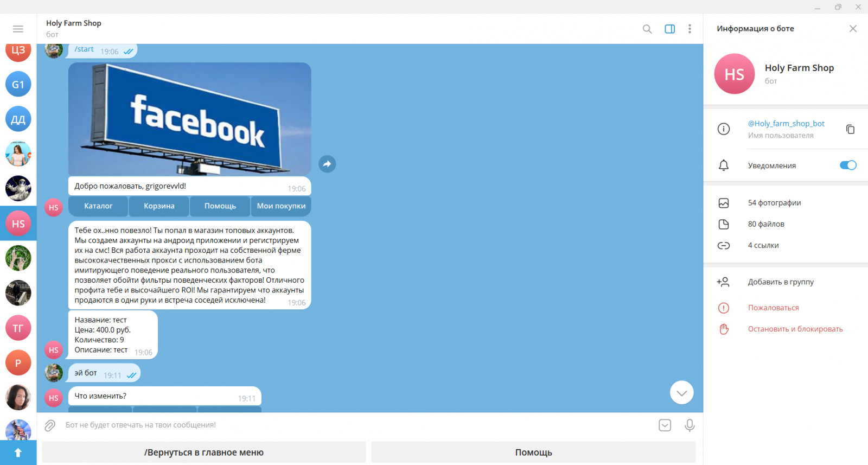Click the stop and block hand icon

[x=724, y=329]
